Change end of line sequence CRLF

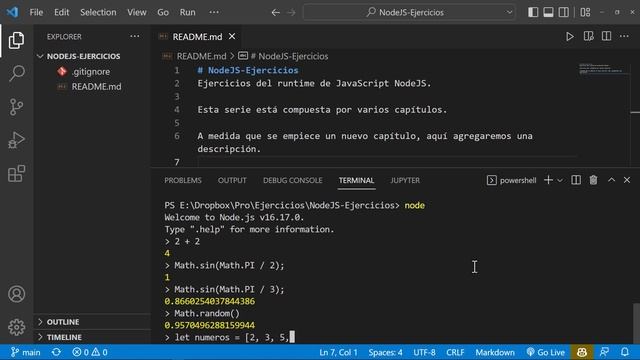[x=455, y=352]
